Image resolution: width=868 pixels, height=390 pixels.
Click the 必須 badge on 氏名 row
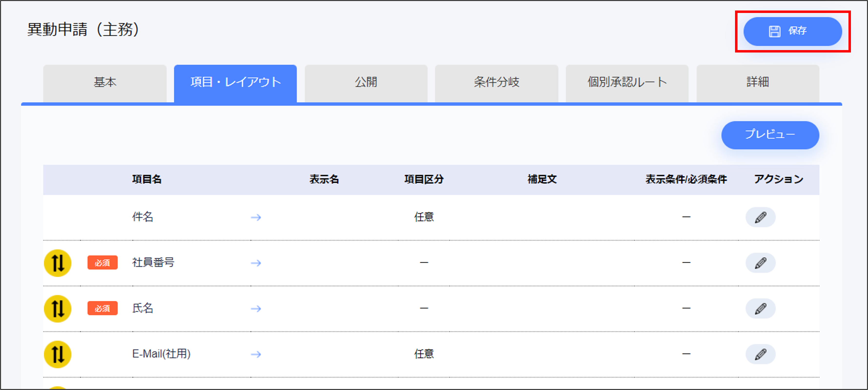tap(102, 308)
